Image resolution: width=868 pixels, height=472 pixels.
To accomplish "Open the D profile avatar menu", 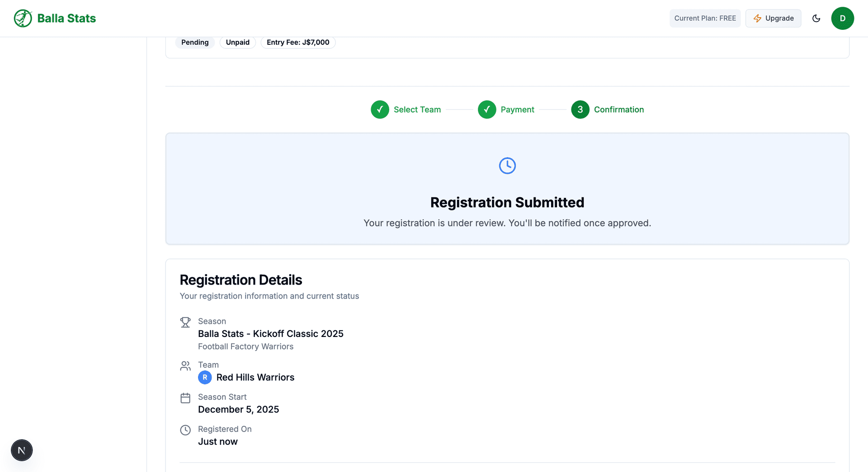I will click(x=843, y=18).
